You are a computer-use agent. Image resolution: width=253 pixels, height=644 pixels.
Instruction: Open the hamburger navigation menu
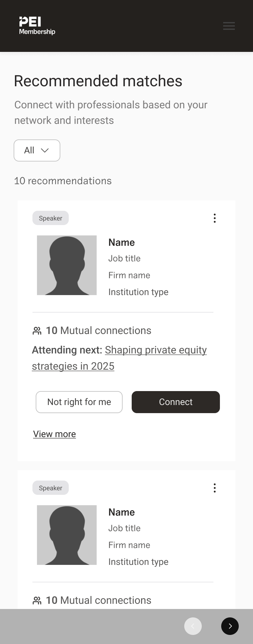pyautogui.click(x=229, y=26)
